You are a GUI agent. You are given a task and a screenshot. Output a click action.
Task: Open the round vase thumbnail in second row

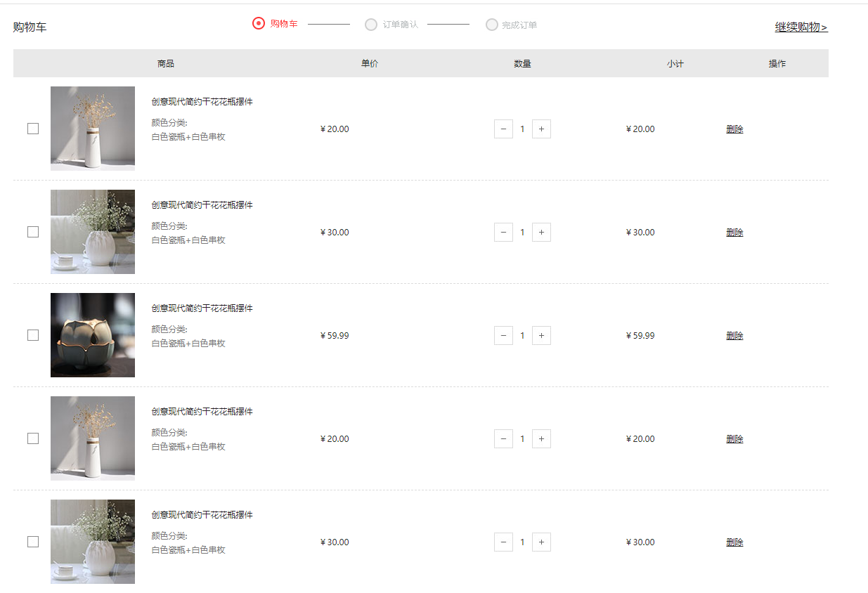pos(93,232)
